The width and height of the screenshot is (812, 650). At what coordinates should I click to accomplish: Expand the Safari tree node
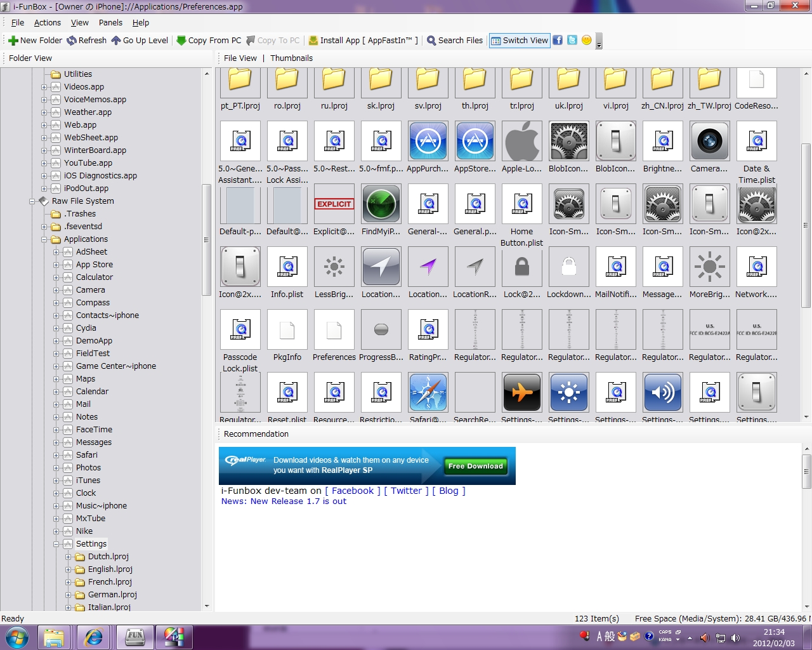pyautogui.click(x=56, y=455)
